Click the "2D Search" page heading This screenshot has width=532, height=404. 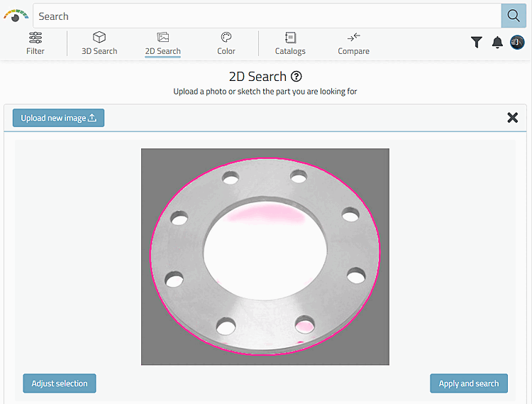tap(257, 77)
